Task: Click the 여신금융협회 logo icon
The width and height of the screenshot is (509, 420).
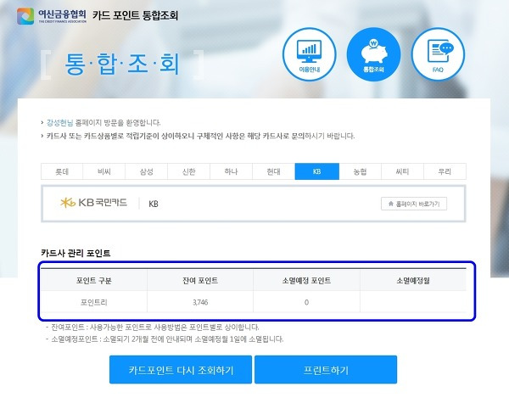Action: coord(25,16)
